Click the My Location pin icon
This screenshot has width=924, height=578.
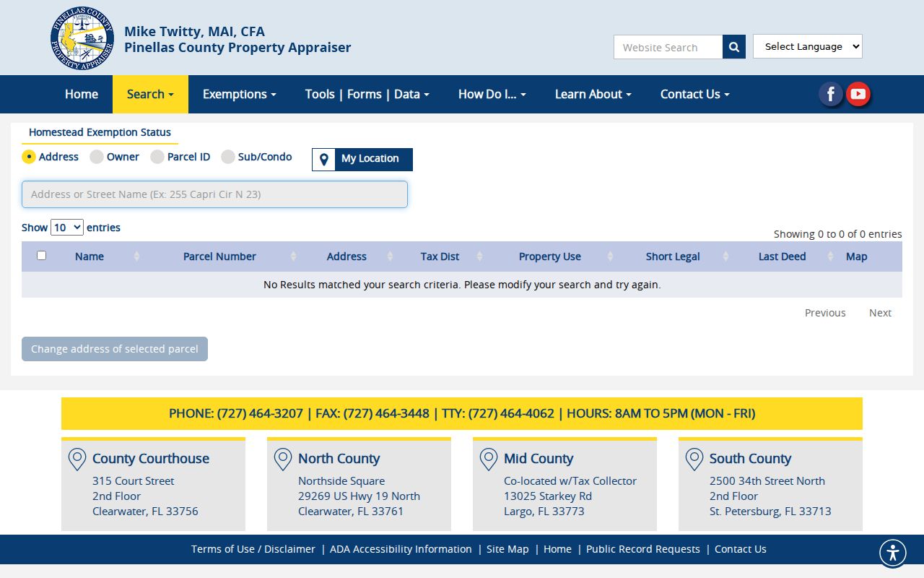point(324,159)
